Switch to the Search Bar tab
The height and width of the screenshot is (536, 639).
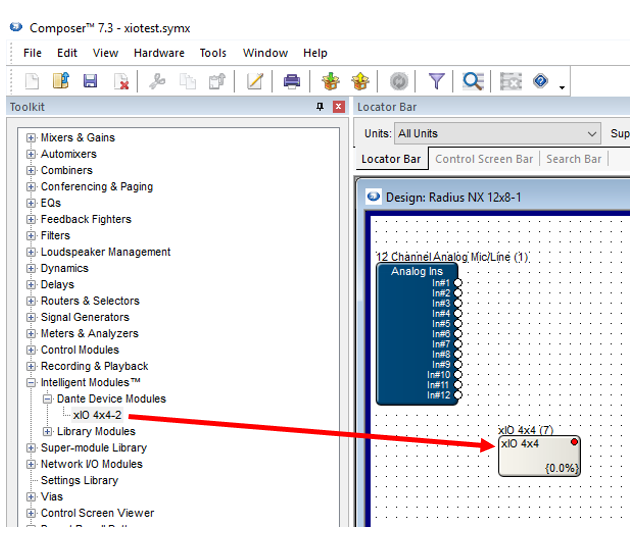tap(574, 159)
